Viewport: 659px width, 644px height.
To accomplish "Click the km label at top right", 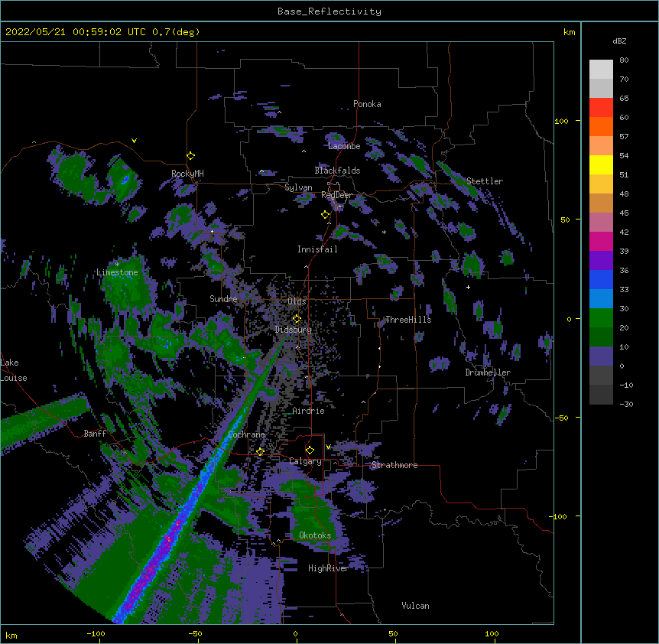I will tap(569, 32).
